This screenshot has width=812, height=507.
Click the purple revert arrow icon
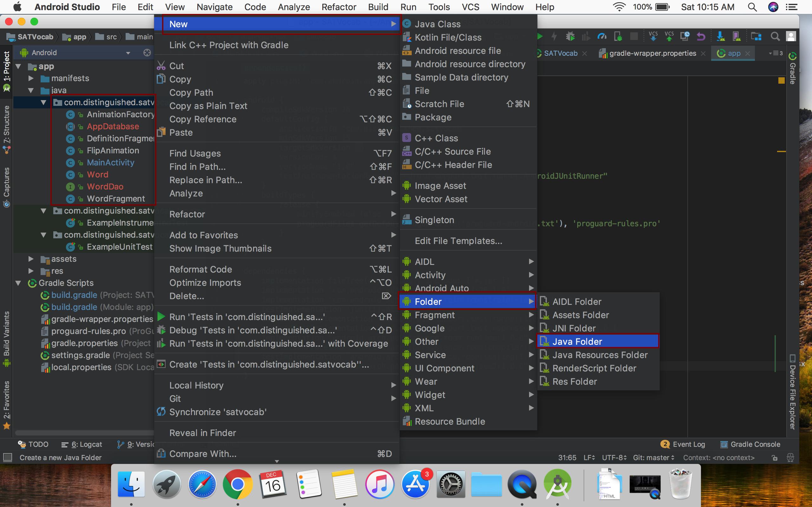click(701, 36)
